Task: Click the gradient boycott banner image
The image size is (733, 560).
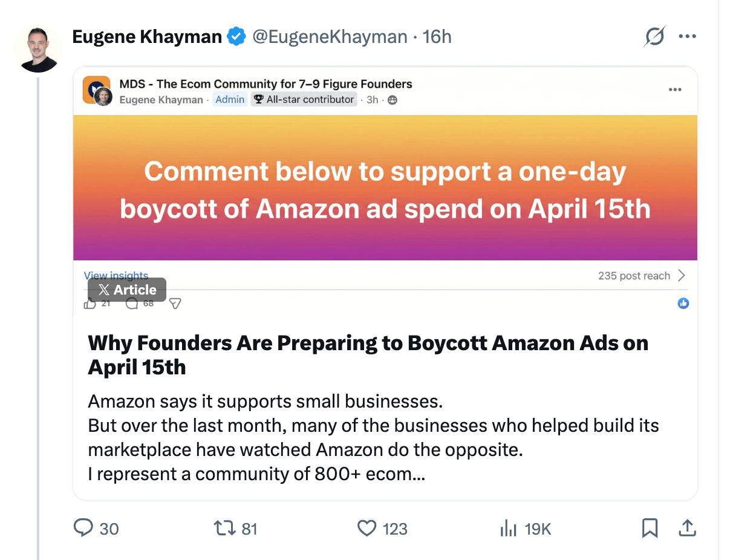Action: point(385,188)
